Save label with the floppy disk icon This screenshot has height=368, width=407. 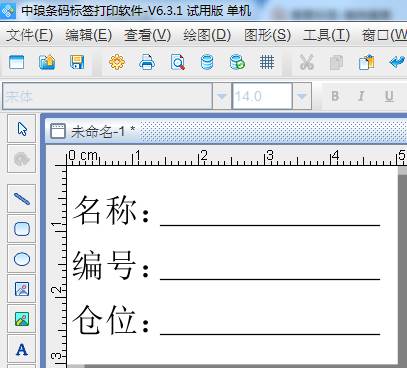pos(77,62)
